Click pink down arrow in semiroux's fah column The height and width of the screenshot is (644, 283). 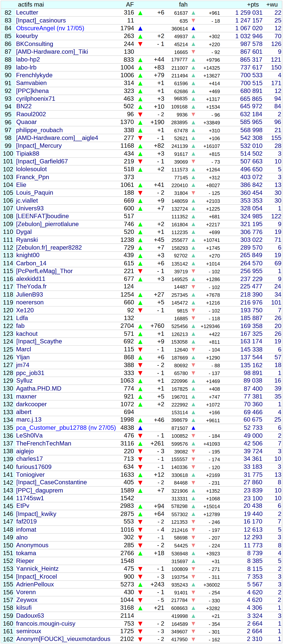click(x=193, y=632)
